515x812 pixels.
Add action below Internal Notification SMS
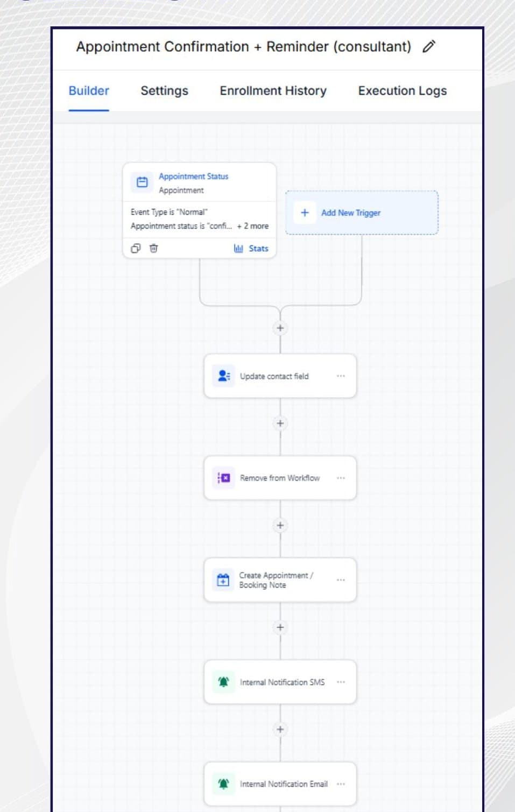pyautogui.click(x=280, y=729)
